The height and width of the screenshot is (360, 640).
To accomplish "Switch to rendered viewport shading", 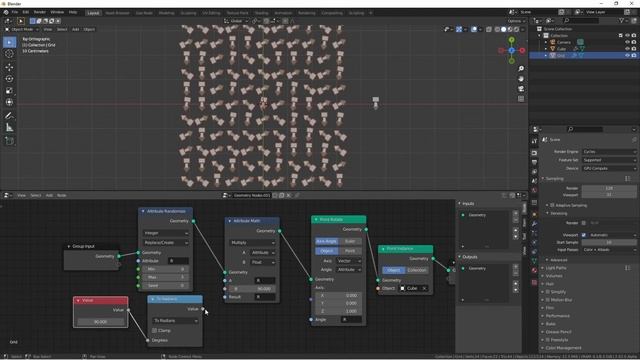I will tap(516, 29).
